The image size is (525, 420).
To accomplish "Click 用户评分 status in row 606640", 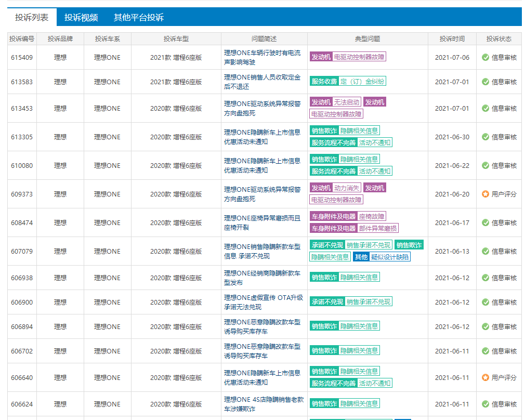I will click(x=504, y=377).
